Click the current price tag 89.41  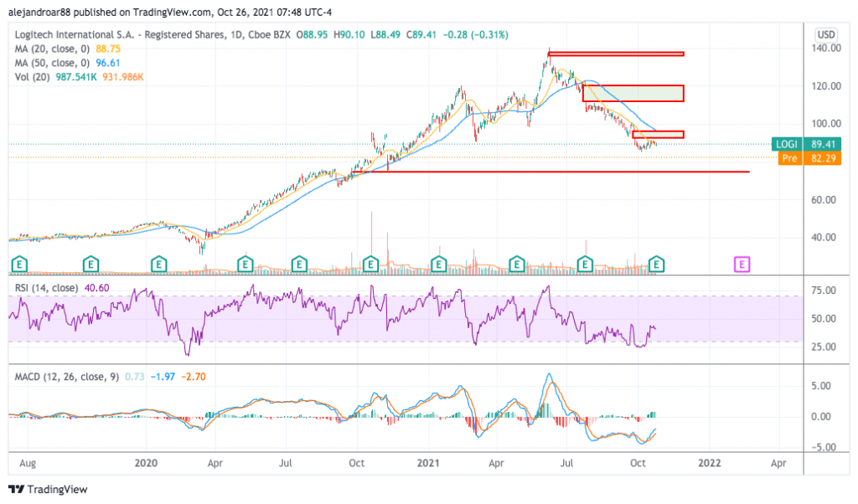tap(823, 144)
